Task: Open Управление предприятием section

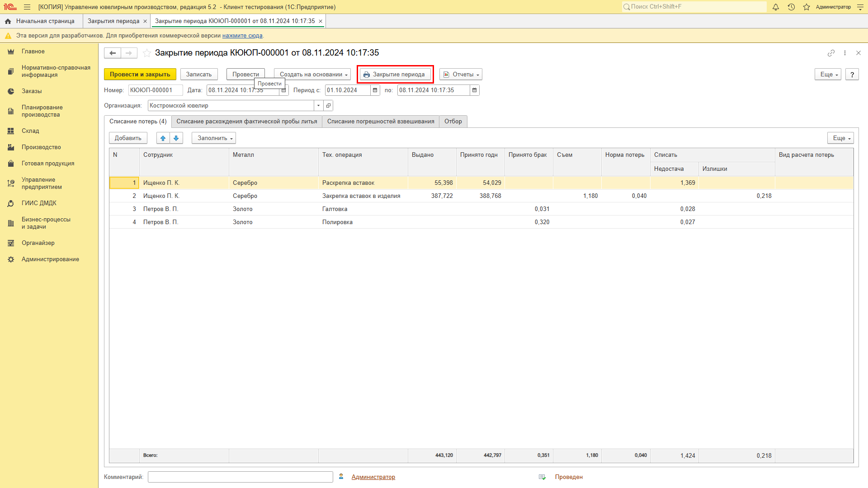Action: click(42, 183)
